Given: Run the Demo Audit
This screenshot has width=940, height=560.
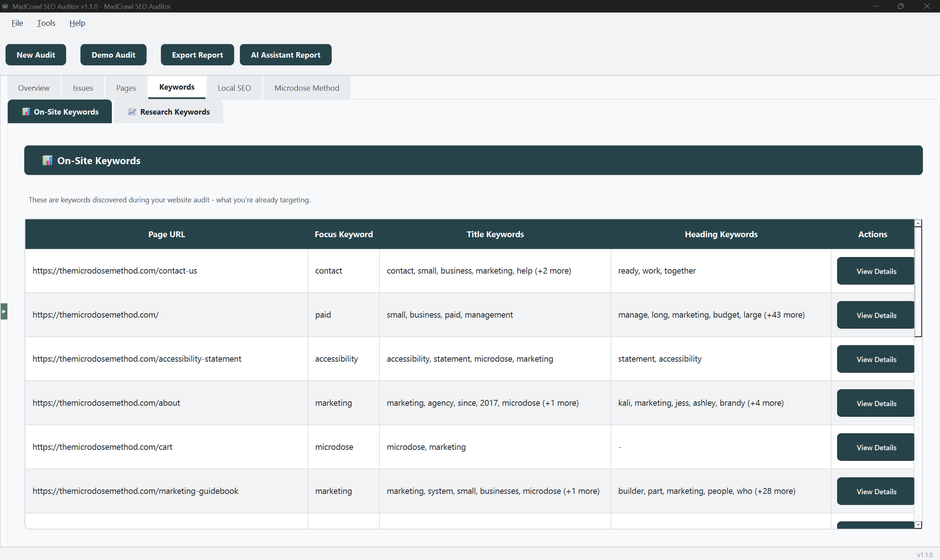Looking at the screenshot, I should 113,54.
